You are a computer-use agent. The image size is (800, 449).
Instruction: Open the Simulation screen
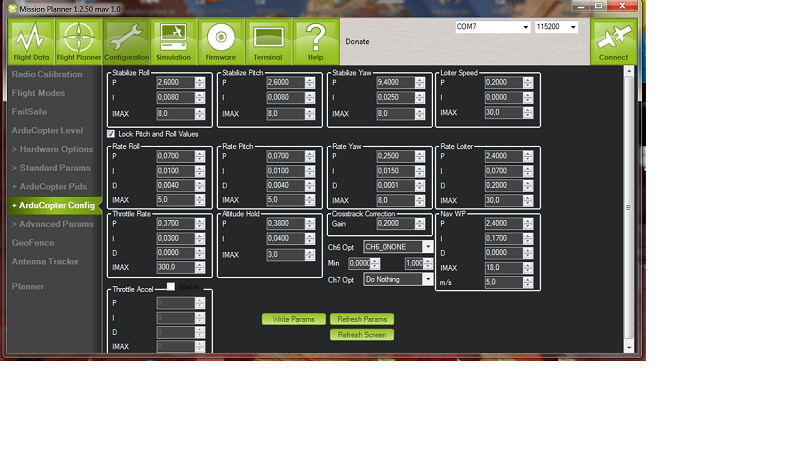point(173,42)
